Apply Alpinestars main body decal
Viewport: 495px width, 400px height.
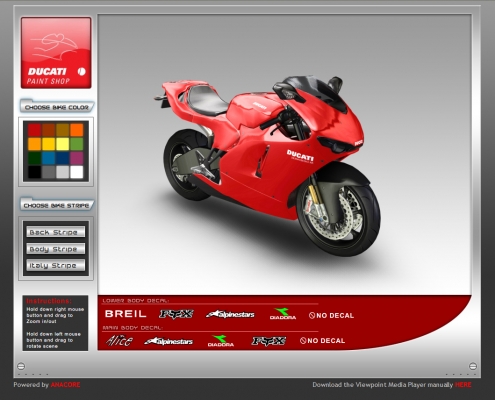169,341
